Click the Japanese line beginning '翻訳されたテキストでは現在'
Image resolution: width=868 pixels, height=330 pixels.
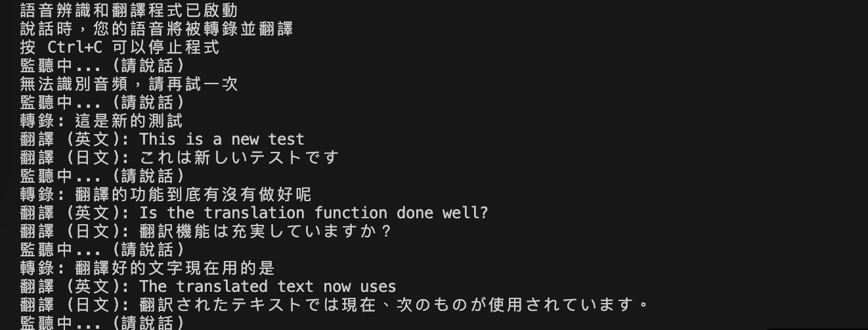394,305
